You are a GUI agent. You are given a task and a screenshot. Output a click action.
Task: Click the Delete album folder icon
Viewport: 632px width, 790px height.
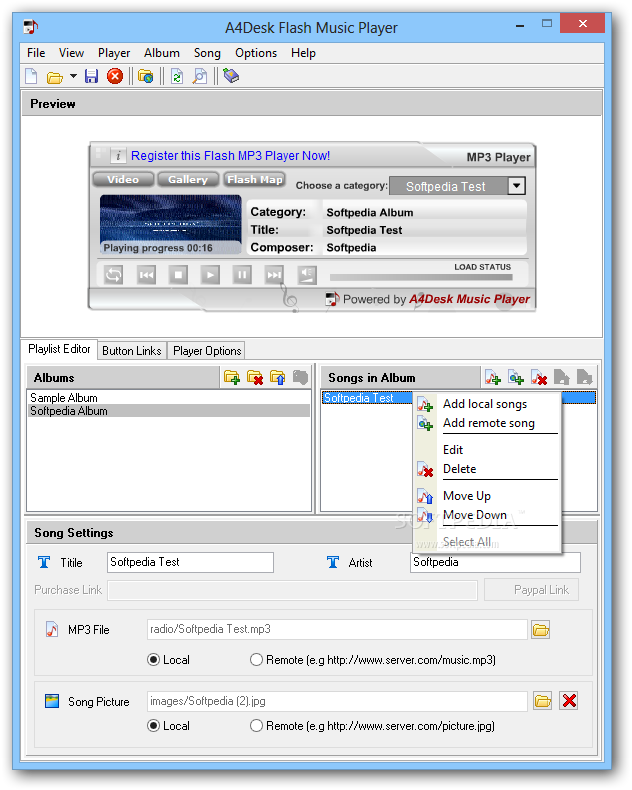pyautogui.click(x=255, y=377)
